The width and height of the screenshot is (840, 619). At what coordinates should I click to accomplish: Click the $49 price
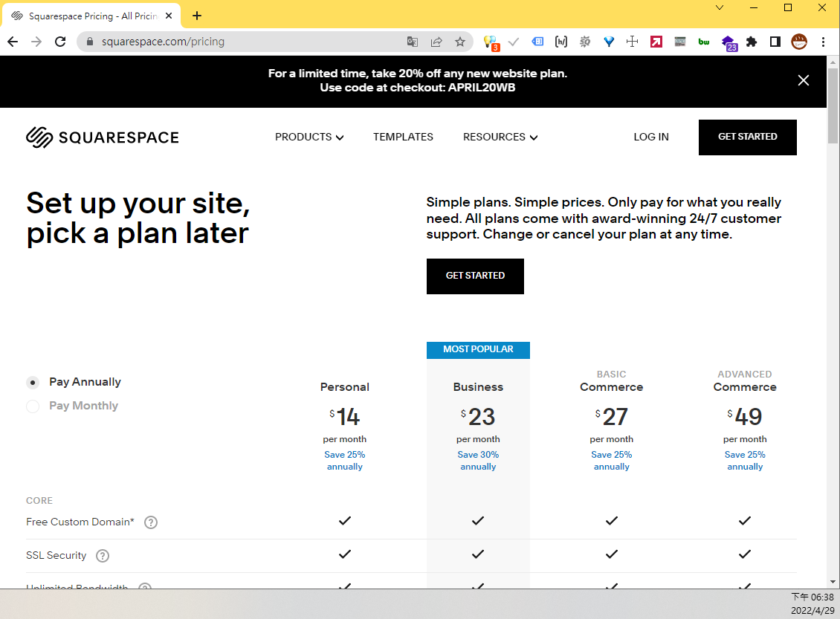point(745,417)
